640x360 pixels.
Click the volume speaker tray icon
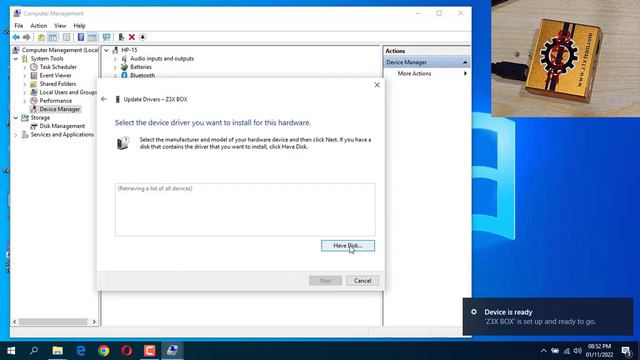pos(577,351)
